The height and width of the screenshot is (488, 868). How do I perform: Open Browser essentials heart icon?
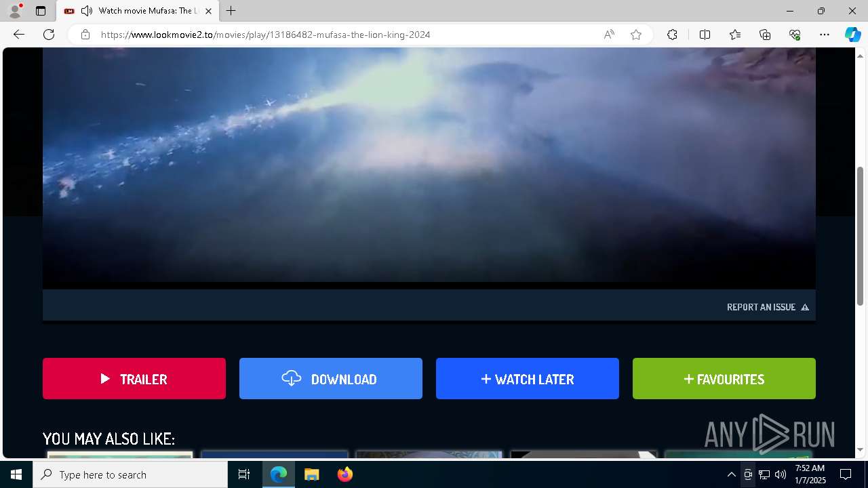795,35
